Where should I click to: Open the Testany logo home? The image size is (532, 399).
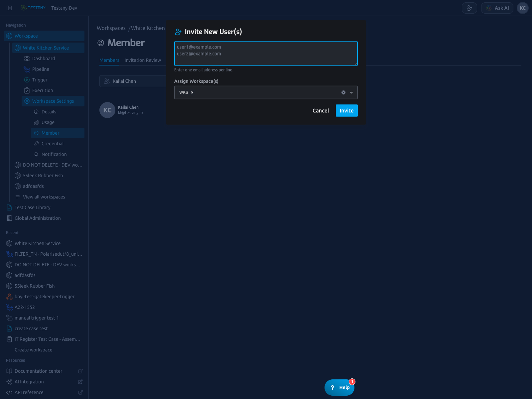pyautogui.click(x=33, y=8)
